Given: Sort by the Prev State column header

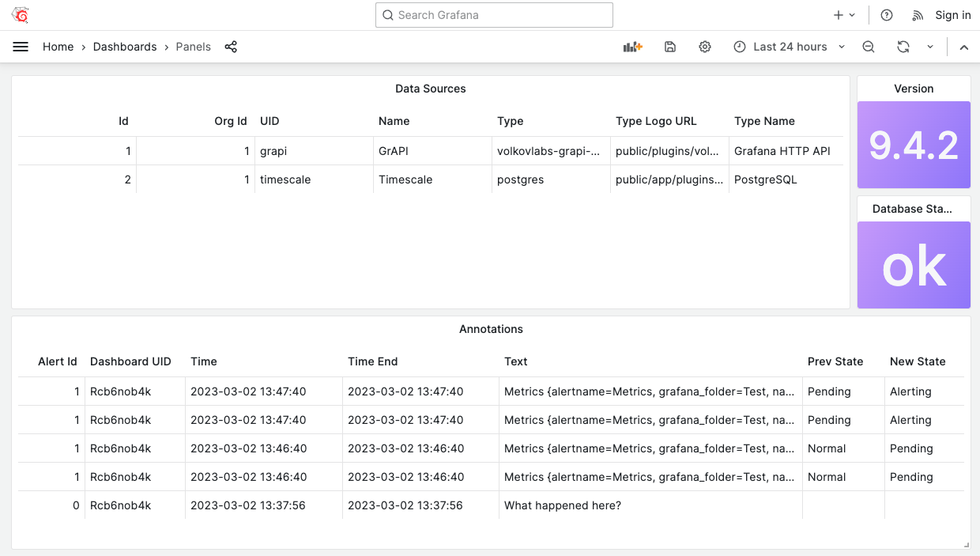Looking at the screenshot, I should pos(835,361).
